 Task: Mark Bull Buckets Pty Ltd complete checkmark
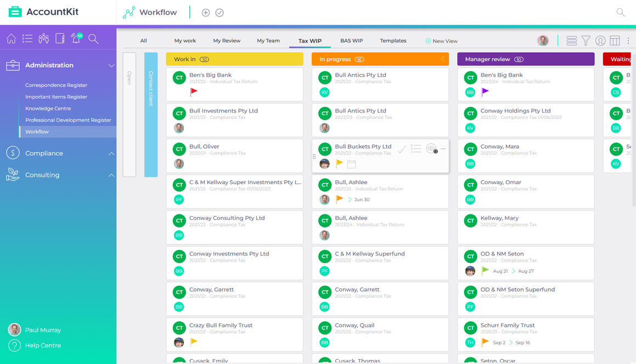click(402, 150)
